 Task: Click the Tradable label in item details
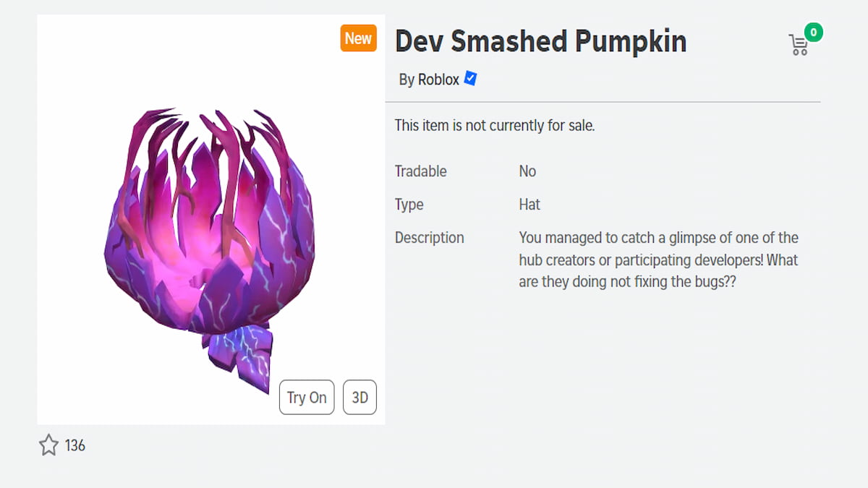420,171
